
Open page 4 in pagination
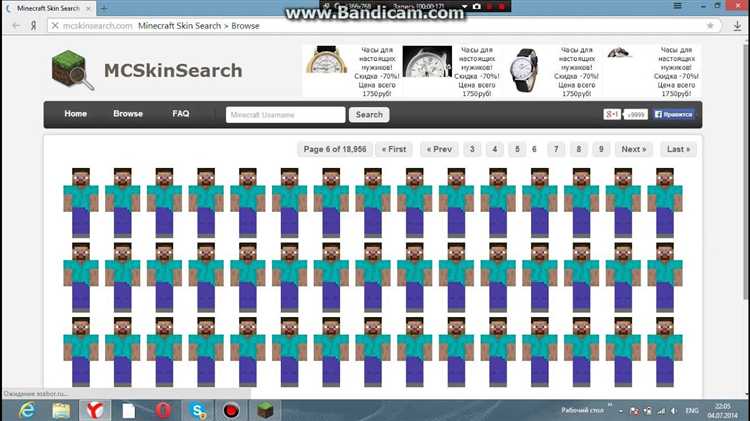[x=495, y=149]
